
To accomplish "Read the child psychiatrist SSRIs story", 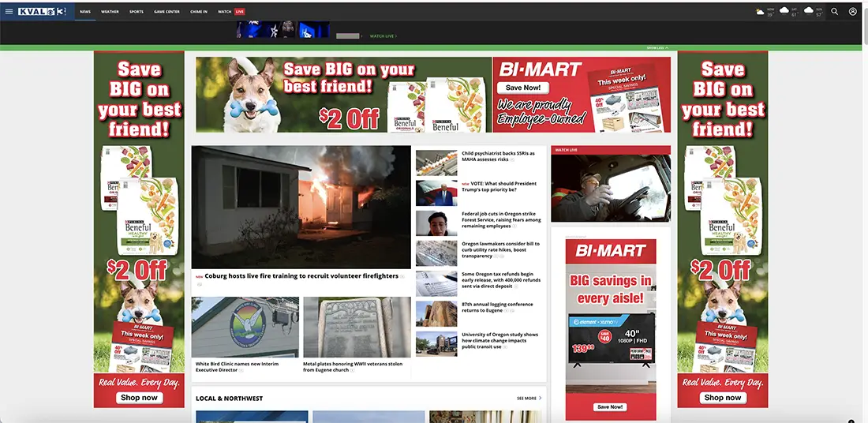I will [498, 156].
